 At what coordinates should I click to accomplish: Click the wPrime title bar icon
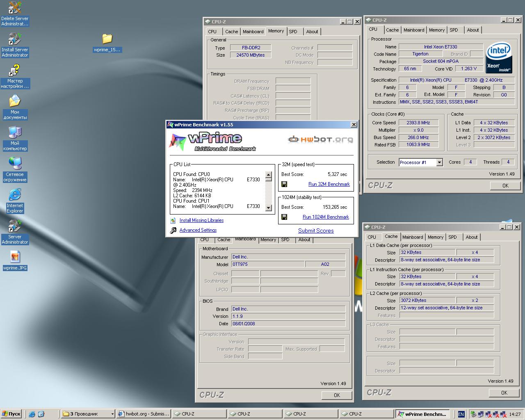click(x=170, y=125)
